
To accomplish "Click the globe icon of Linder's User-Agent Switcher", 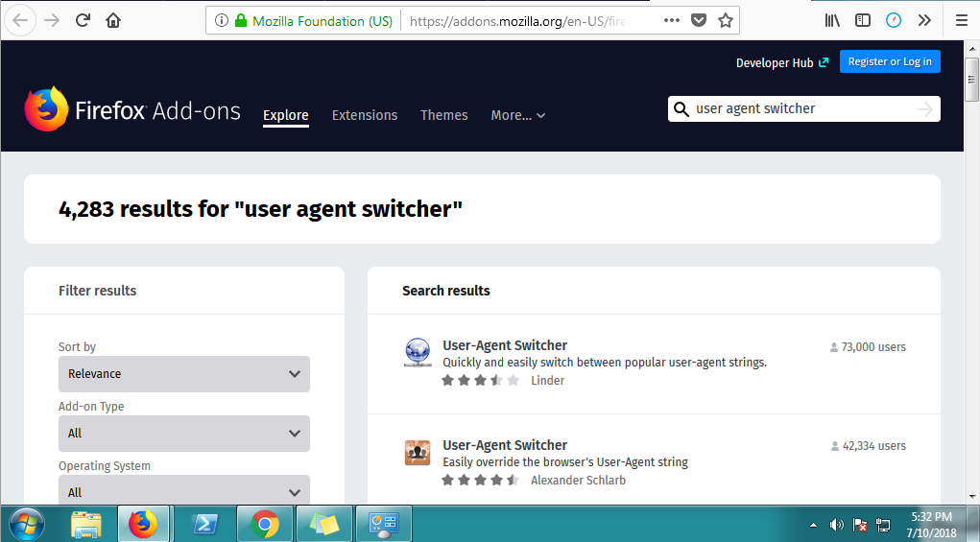I will click(x=417, y=352).
